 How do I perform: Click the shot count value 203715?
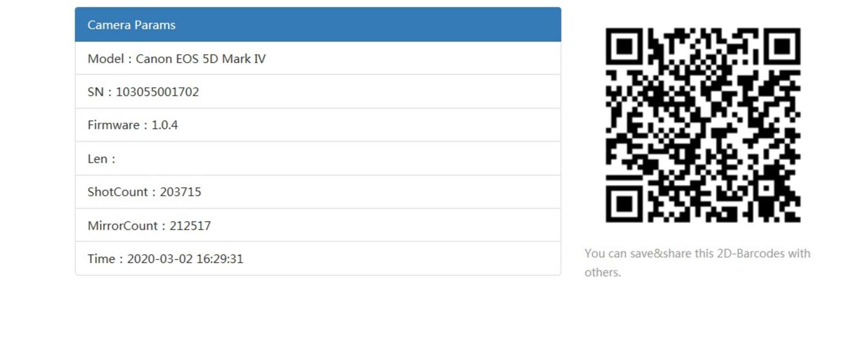point(180,192)
